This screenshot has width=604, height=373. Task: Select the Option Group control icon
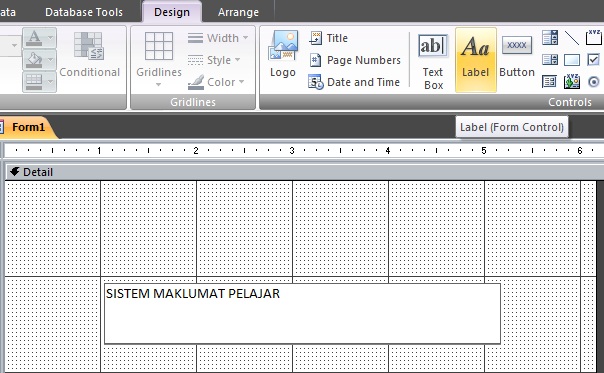(594, 38)
